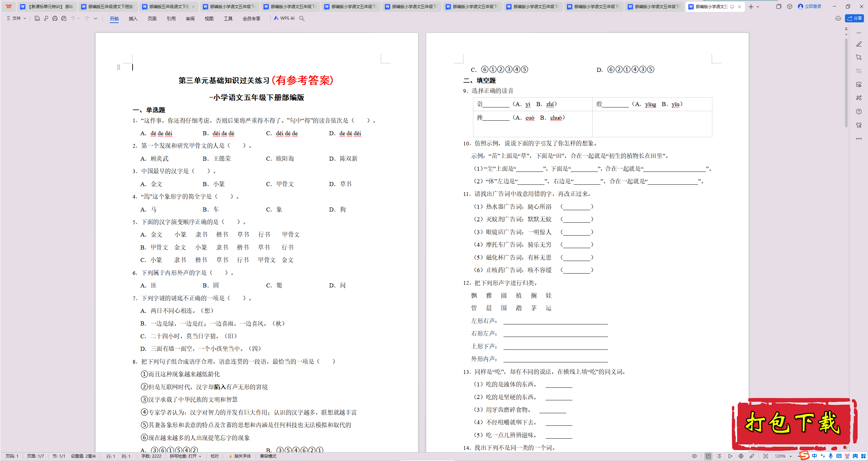The height and width of the screenshot is (461, 868).
Task: Click the red 打包下载 banner
Action: pyautogui.click(x=794, y=424)
